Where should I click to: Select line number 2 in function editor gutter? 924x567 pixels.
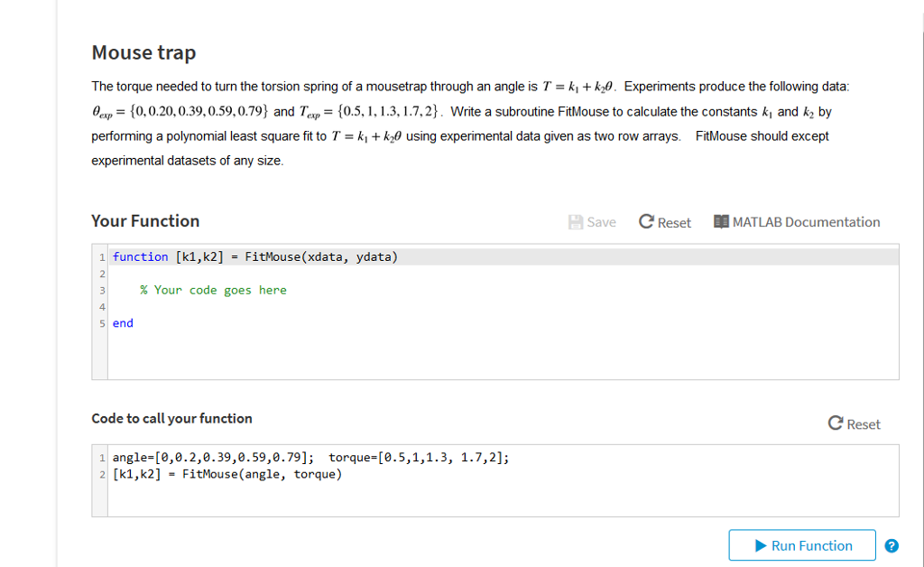pyautogui.click(x=102, y=274)
